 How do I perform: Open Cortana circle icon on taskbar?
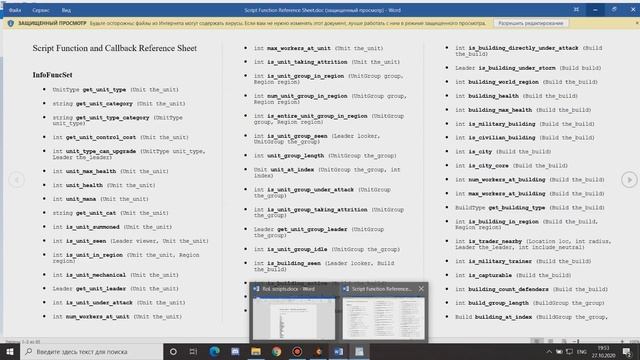[x=173, y=351]
